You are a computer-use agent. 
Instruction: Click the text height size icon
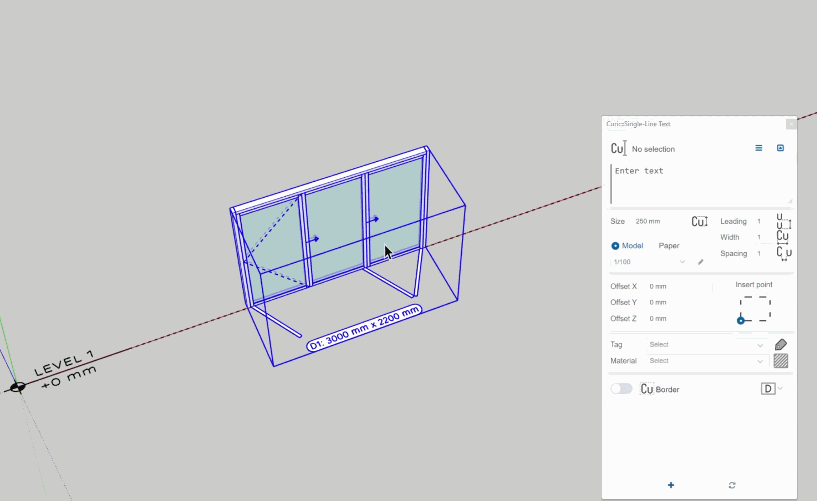pyautogui.click(x=699, y=221)
